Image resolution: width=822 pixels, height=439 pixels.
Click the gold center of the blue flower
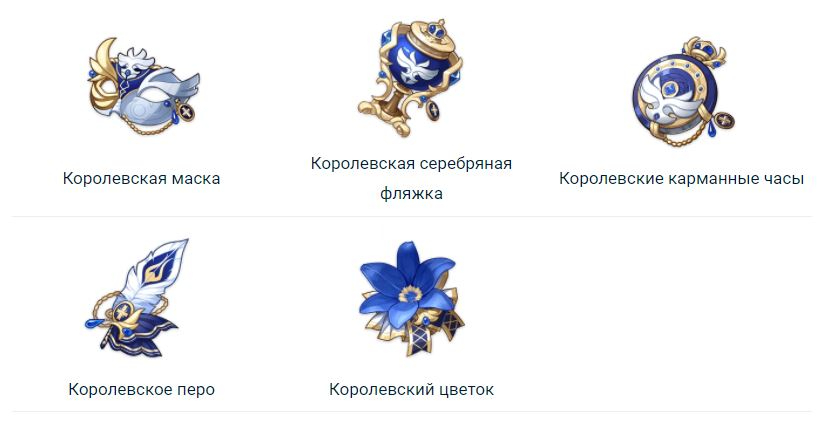tap(409, 294)
